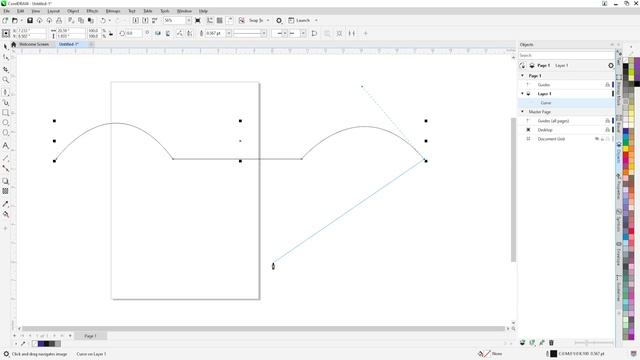
Task: Open the Options gear icon
Action: [x=279, y=20]
